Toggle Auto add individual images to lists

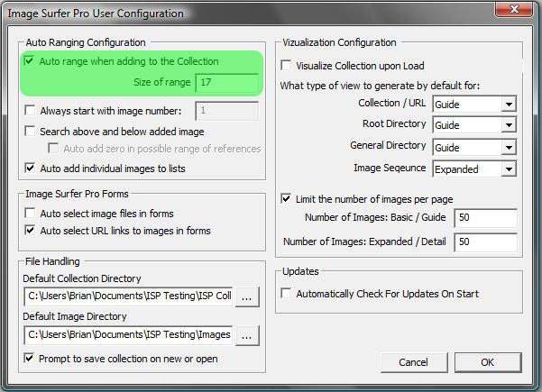30,169
